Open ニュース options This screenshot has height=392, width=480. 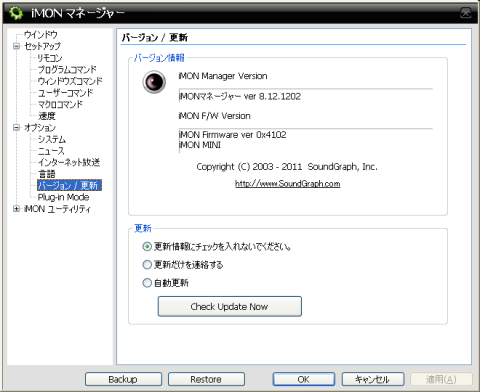(51, 151)
